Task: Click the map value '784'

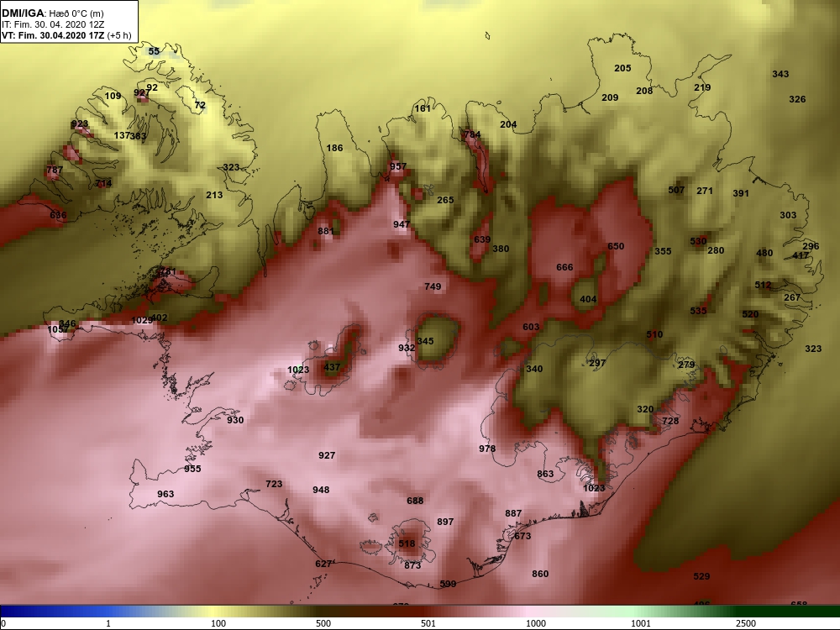Action: (x=472, y=134)
